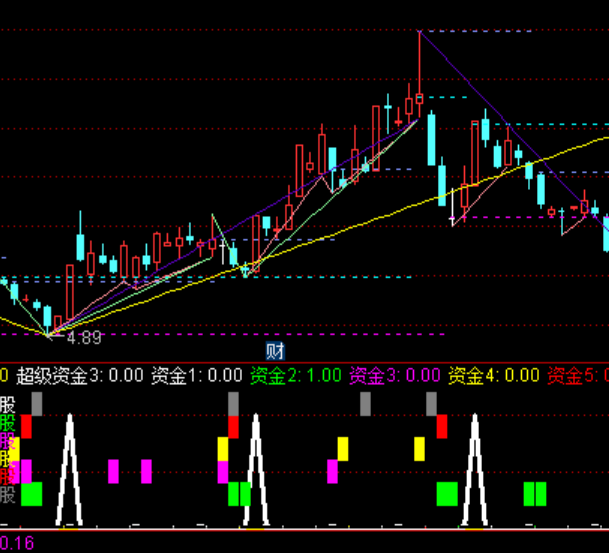Click the red 资金5 label at right edge
Screen dimensions: 609x553
point(576,376)
